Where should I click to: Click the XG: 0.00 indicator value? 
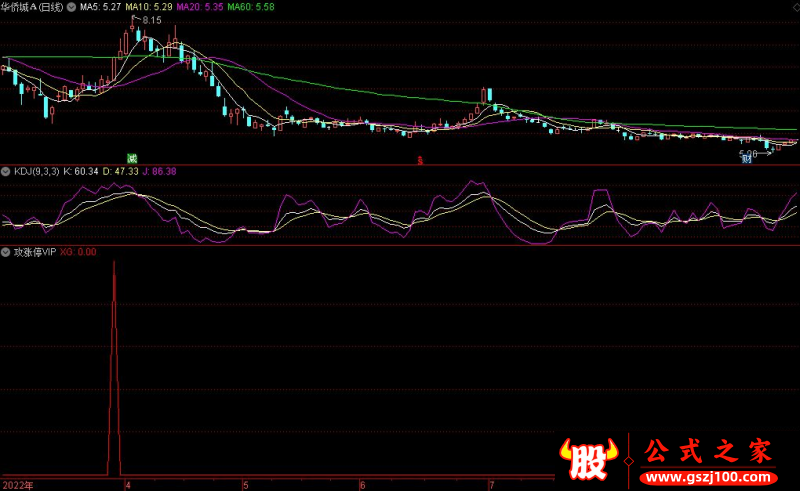coord(78,252)
